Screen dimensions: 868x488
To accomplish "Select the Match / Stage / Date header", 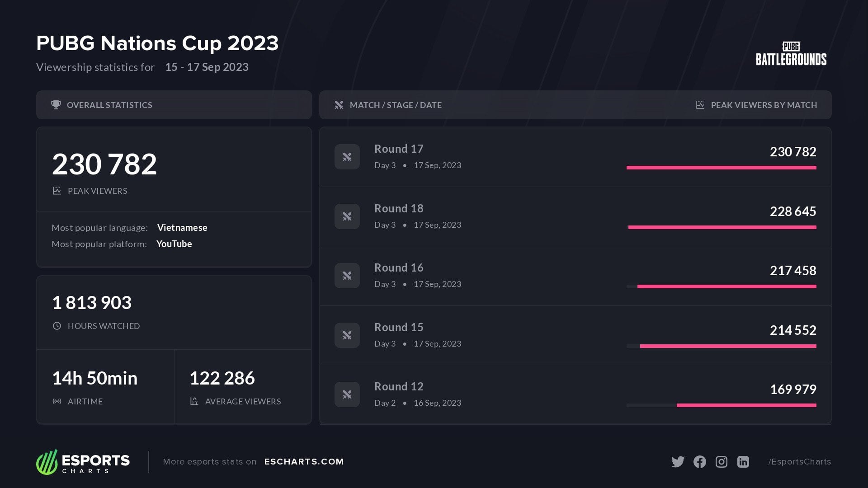I will [x=395, y=105].
